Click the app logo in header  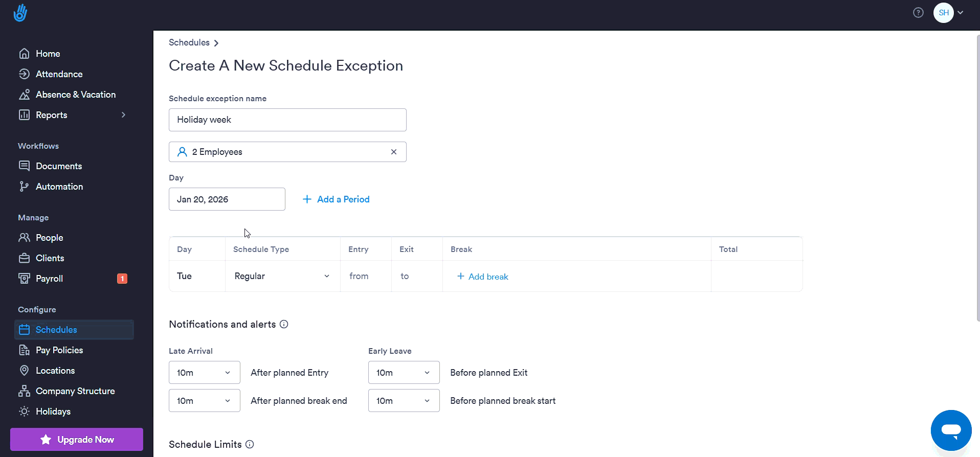click(20, 13)
